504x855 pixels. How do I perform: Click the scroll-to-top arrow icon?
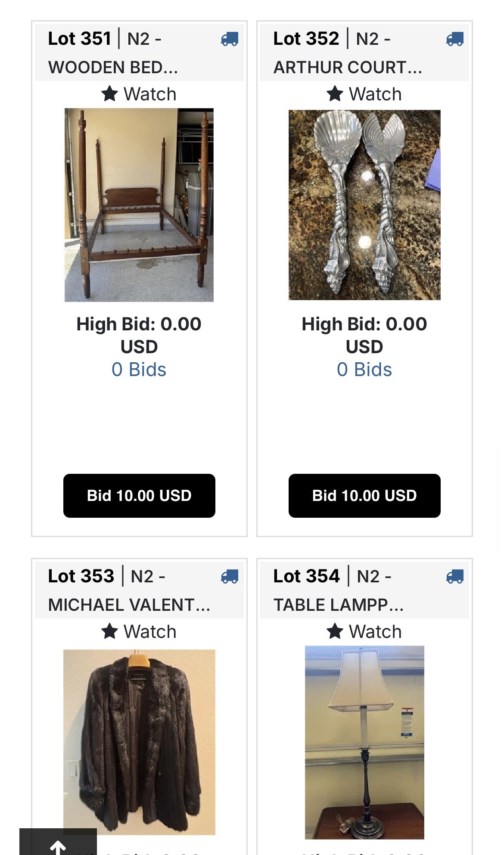[x=58, y=847]
